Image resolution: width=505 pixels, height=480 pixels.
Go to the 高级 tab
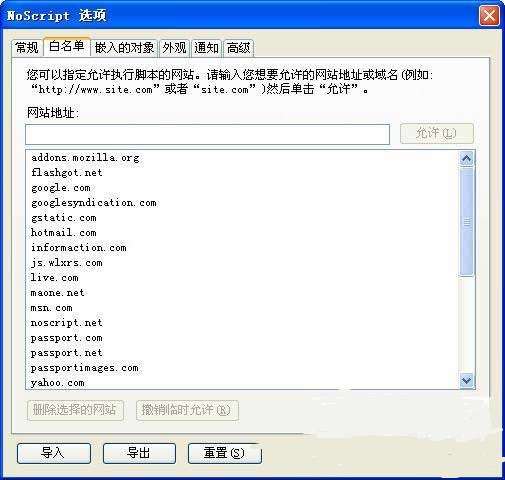pos(238,48)
